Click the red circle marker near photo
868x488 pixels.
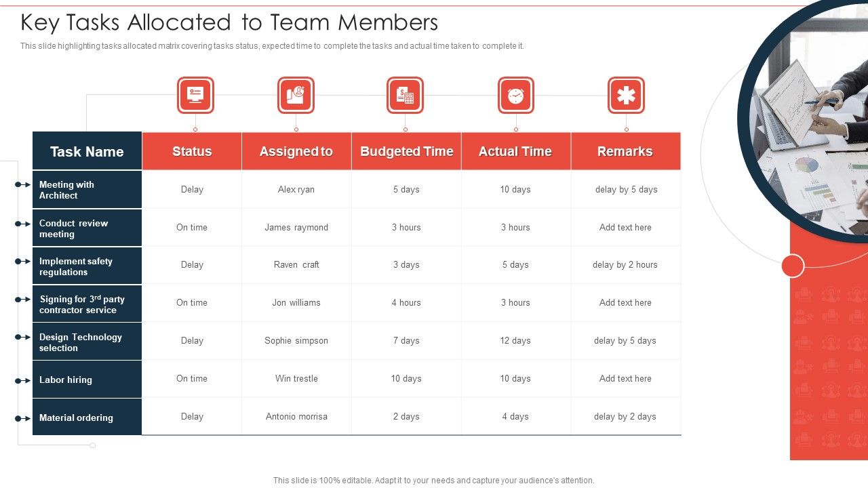(x=793, y=266)
